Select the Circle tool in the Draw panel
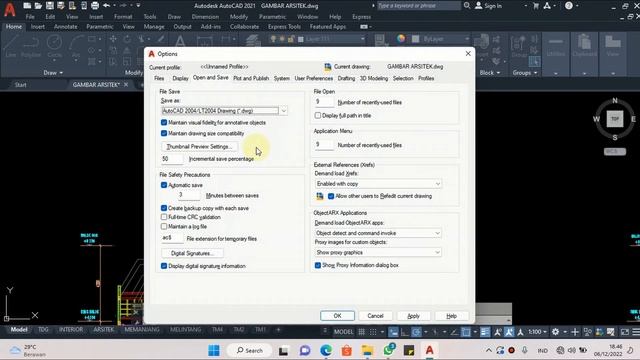This screenshot has width=640, height=360. (x=54, y=47)
